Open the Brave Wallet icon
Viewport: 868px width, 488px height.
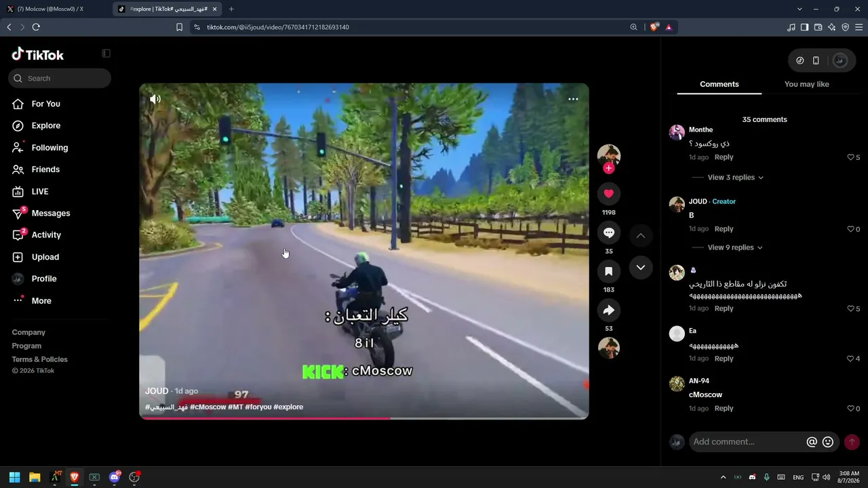[818, 27]
